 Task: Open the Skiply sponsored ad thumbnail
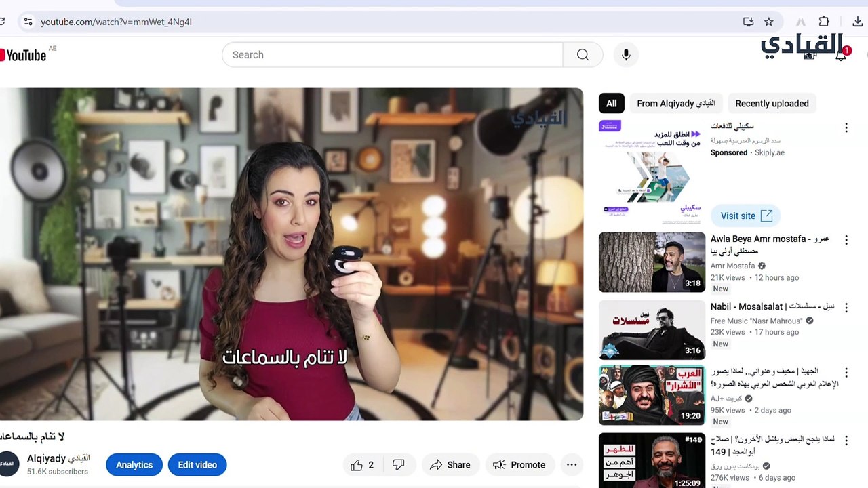(x=652, y=173)
